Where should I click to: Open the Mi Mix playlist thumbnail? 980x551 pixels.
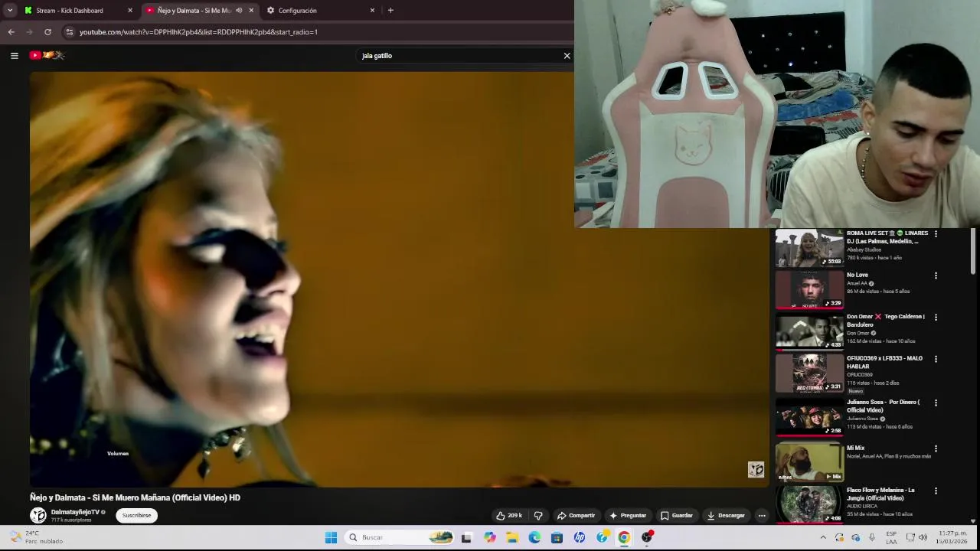(809, 462)
